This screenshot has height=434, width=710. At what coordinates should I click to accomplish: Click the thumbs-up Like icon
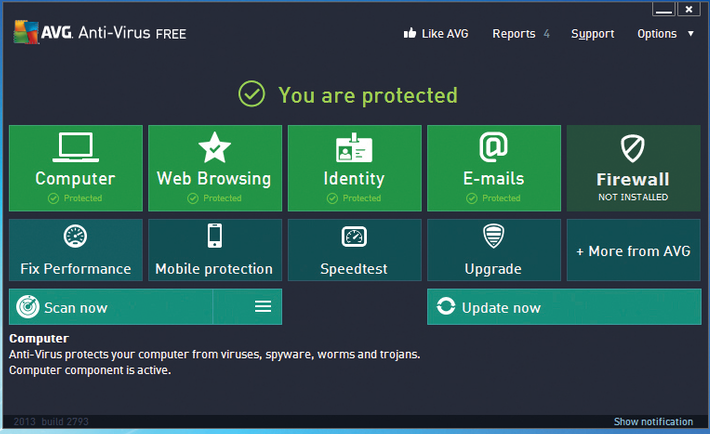[x=410, y=33]
